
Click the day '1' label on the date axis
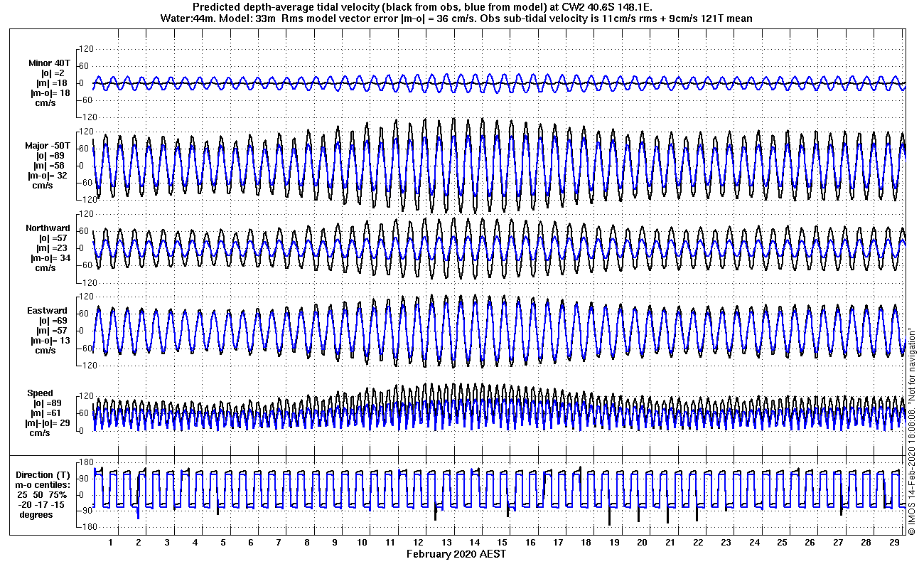pyautogui.click(x=111, y=543)
